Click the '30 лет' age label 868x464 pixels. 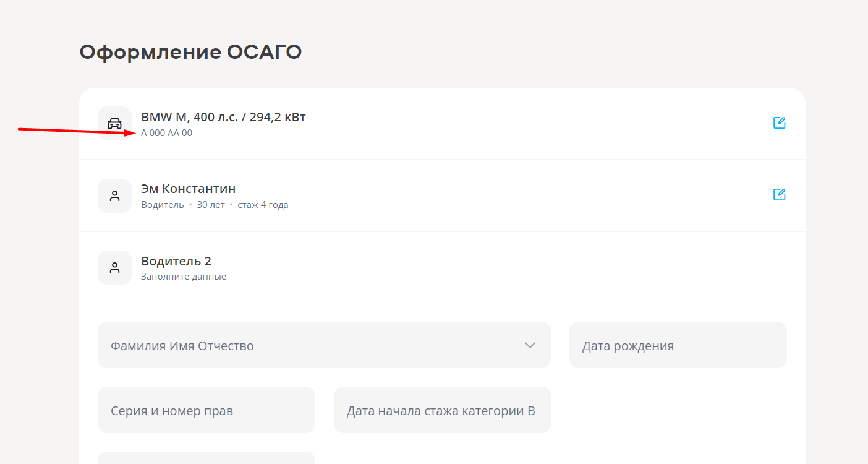(x=210, y=205)
